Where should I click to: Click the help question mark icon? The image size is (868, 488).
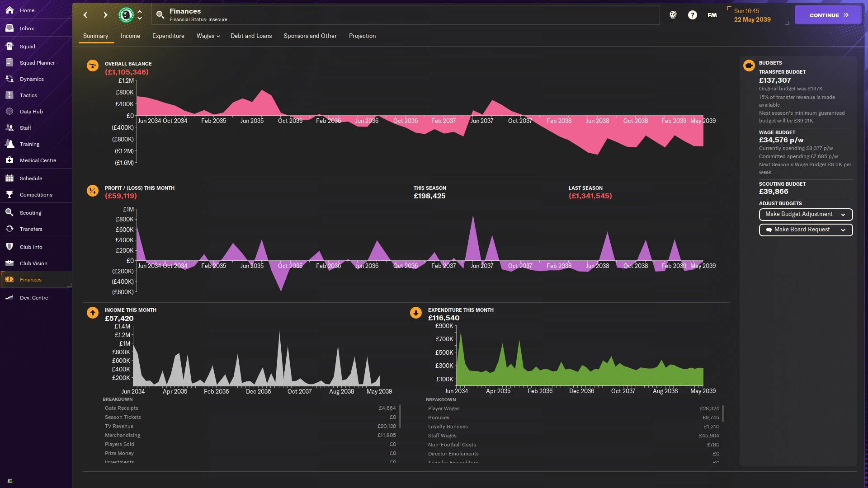pos(692,15)
